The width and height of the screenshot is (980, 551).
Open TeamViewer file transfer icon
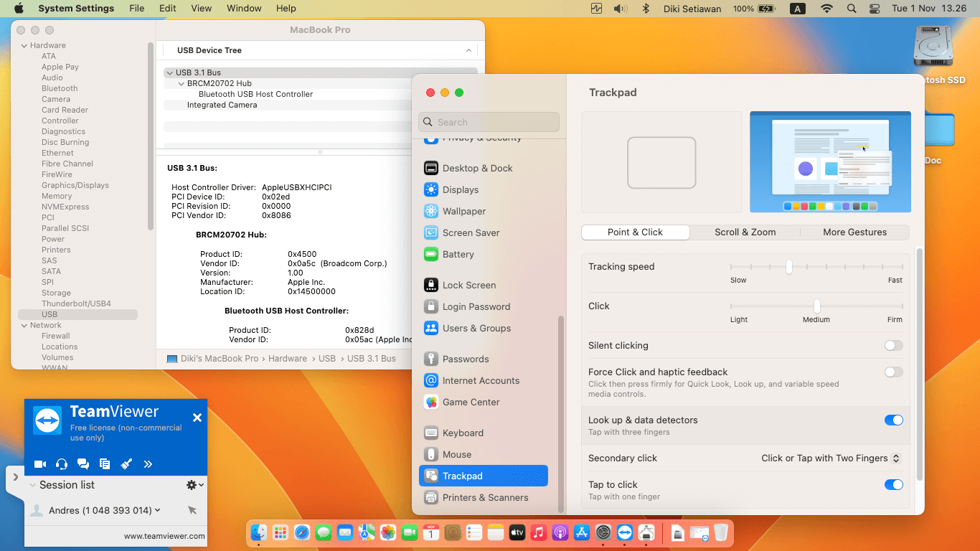[105, 463]
